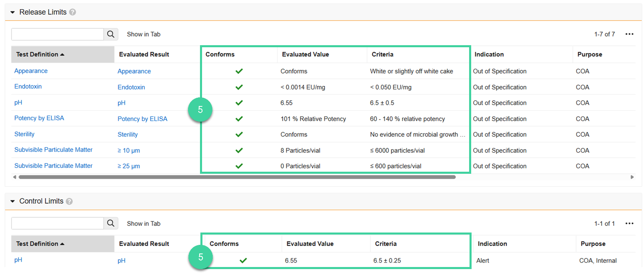Open the Control Limits three-dot actions menu
The image size is (644, 274).
pos(629,223)
